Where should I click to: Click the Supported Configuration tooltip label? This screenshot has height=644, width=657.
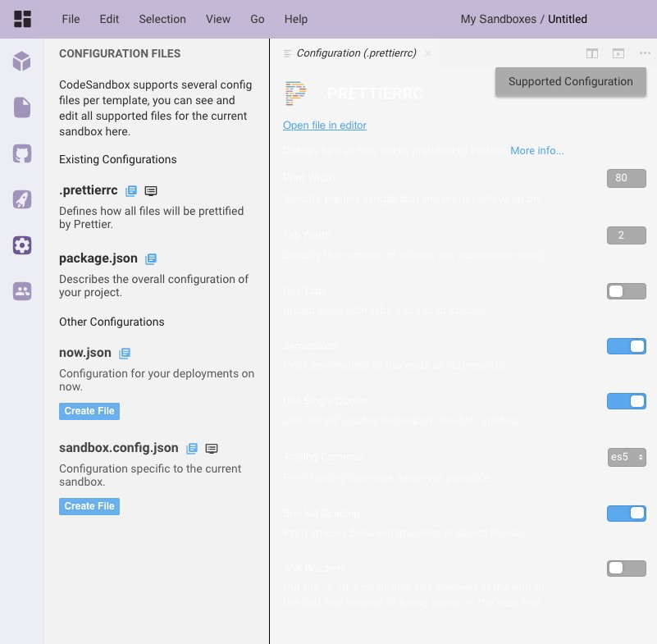pyautogui.click(x=571, y=81)
